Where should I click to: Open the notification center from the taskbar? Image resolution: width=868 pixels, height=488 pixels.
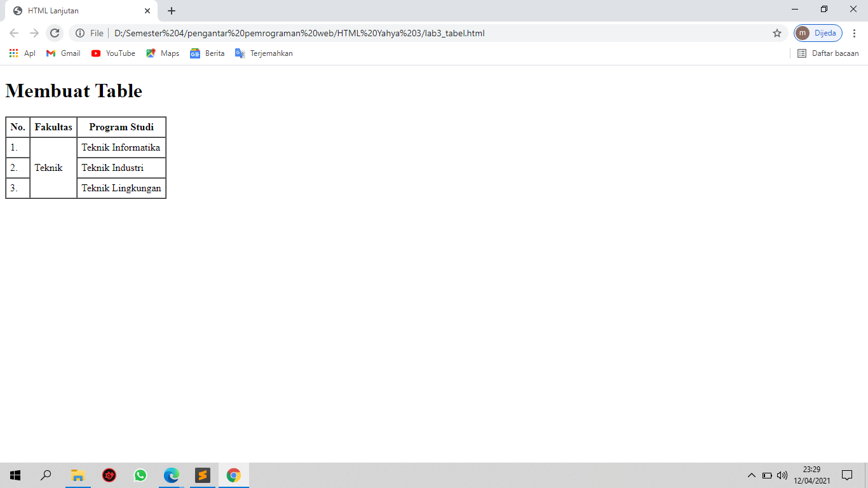(x=848, y=475)
